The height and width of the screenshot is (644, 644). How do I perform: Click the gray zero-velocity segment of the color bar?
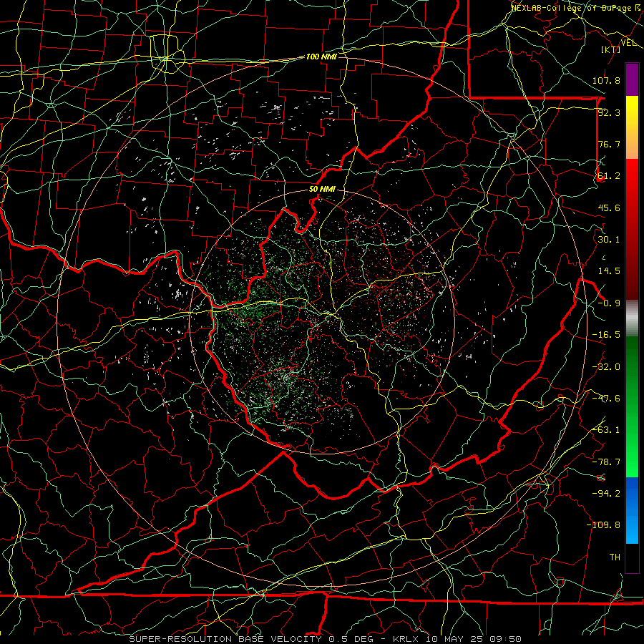632,318
